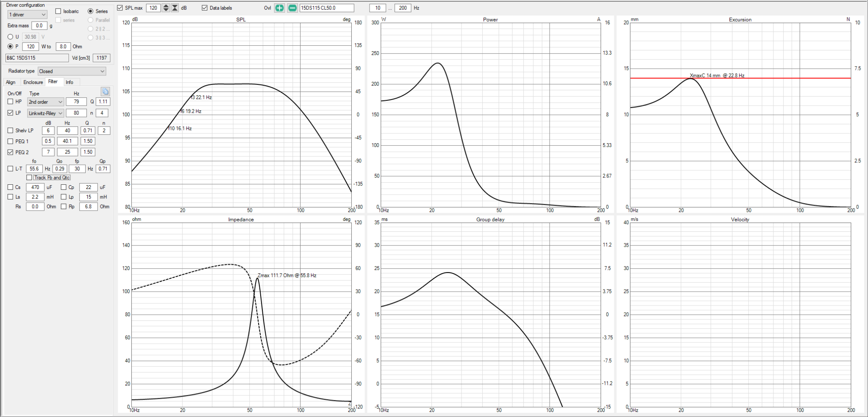The image size is (868, 417).
Task: Step the SPL max value with the up/down arrows
Action: (166, 8)
